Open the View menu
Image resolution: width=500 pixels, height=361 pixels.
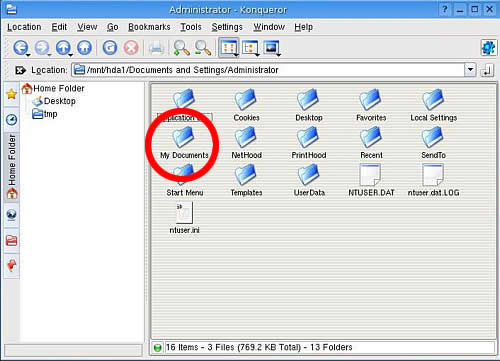[x=87, y=27]
